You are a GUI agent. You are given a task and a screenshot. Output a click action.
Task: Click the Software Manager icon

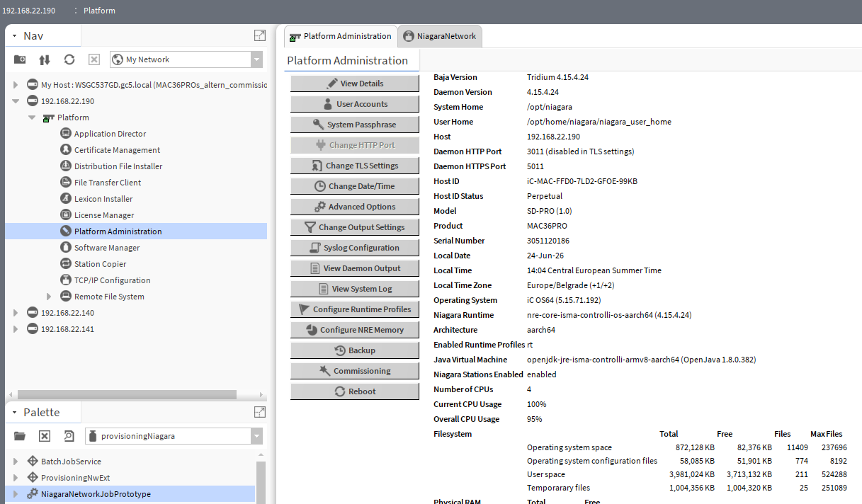click(x=66, y=248)
